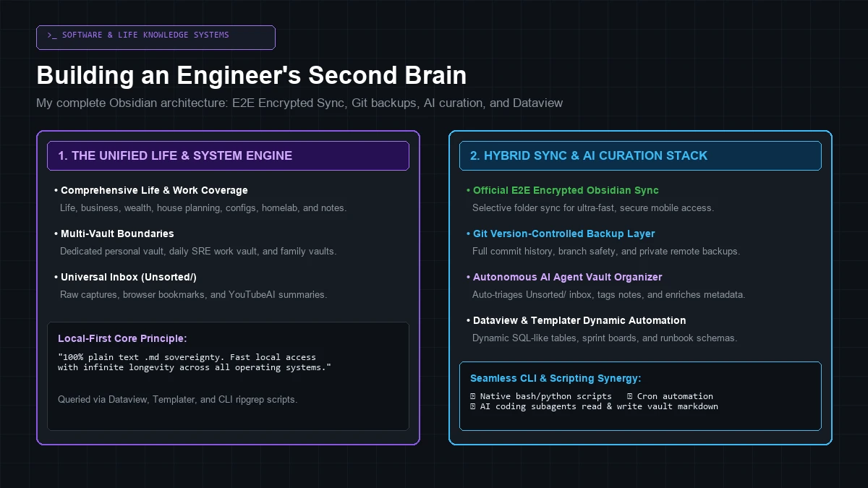Click 'Selective folder sync for ultra-fast' description
This screenshot has height=488, width=868.
point(593,207)
